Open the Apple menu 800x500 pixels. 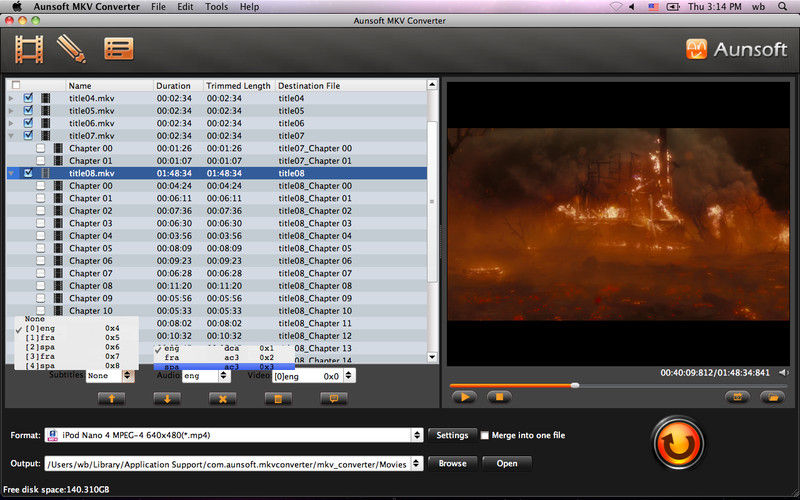point(16,7)
